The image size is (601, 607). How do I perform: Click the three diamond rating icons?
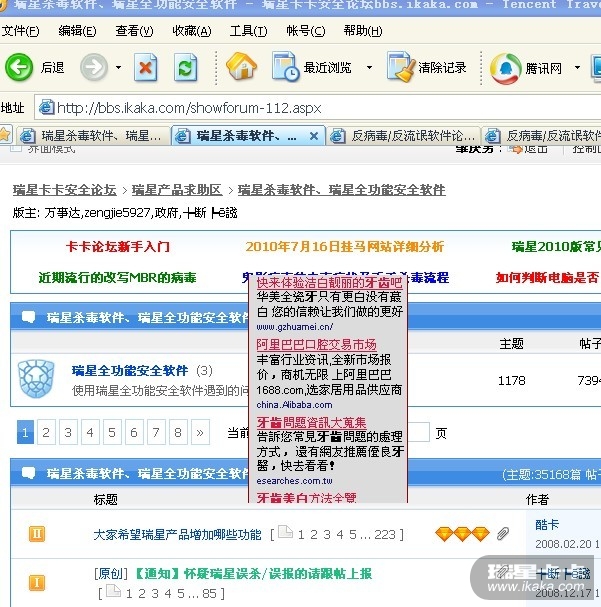coord(462,534)
